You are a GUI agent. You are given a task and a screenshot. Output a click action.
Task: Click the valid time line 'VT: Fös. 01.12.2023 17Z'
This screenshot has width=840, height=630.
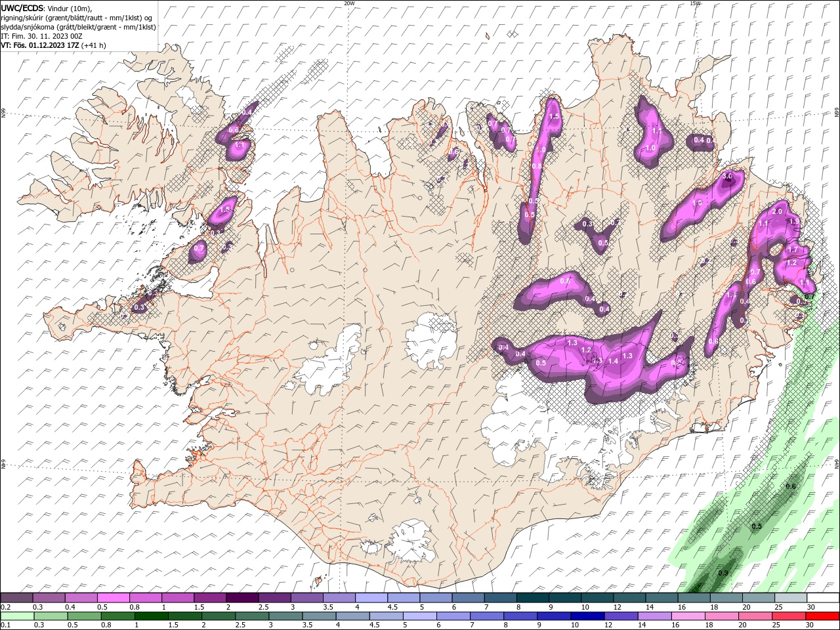click(x=40, y=45)
